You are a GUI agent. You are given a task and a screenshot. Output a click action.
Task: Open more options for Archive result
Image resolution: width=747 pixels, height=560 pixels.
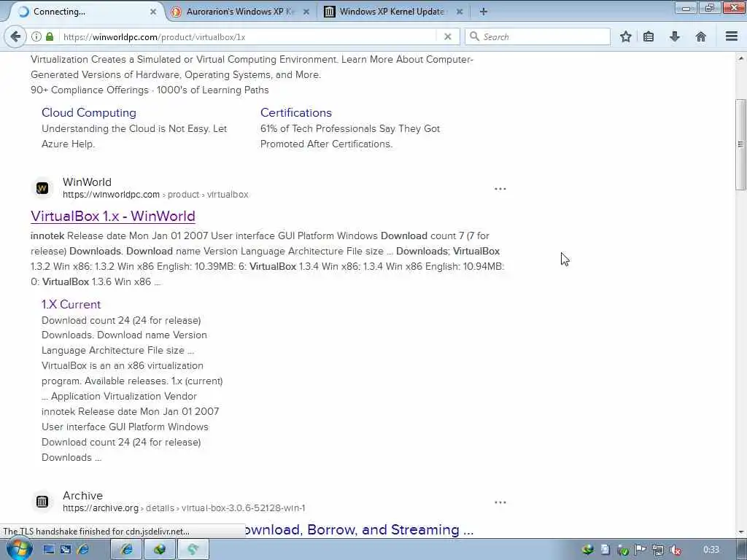(x=500, y=502)
